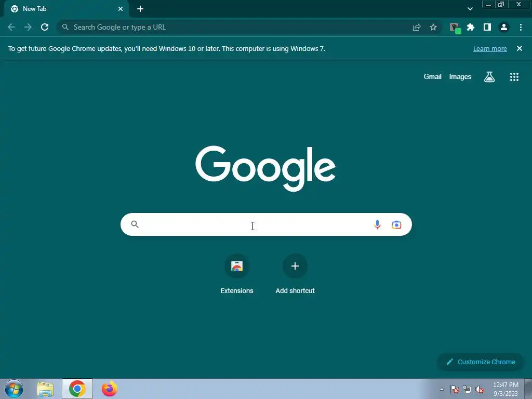Bookmark this tab with the star icon
Image resolution: width=532 pixels, height=399 pixels.
433,27
